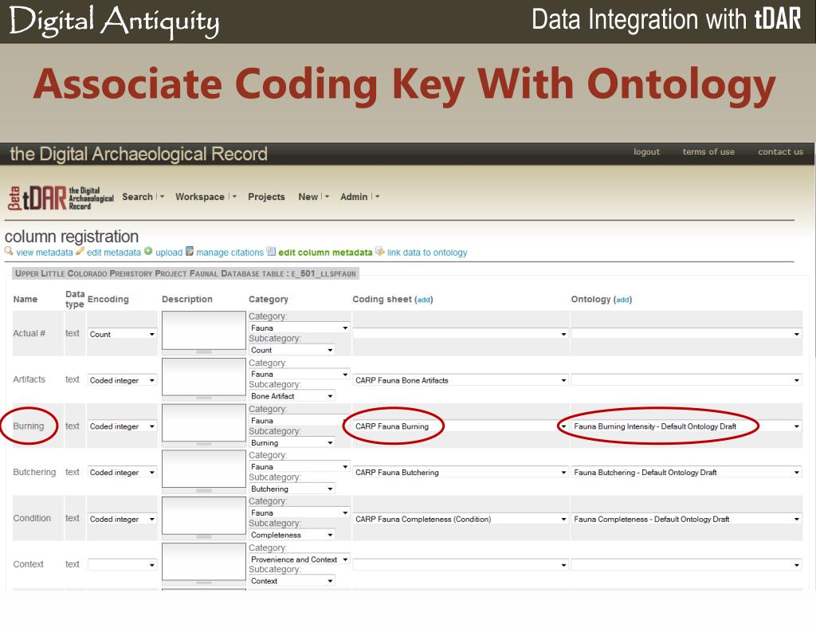This screenshot has height=644, width=816.
Task: Click Description box for Actual # row
Action: pyautogui.click(x=204, y=331)
